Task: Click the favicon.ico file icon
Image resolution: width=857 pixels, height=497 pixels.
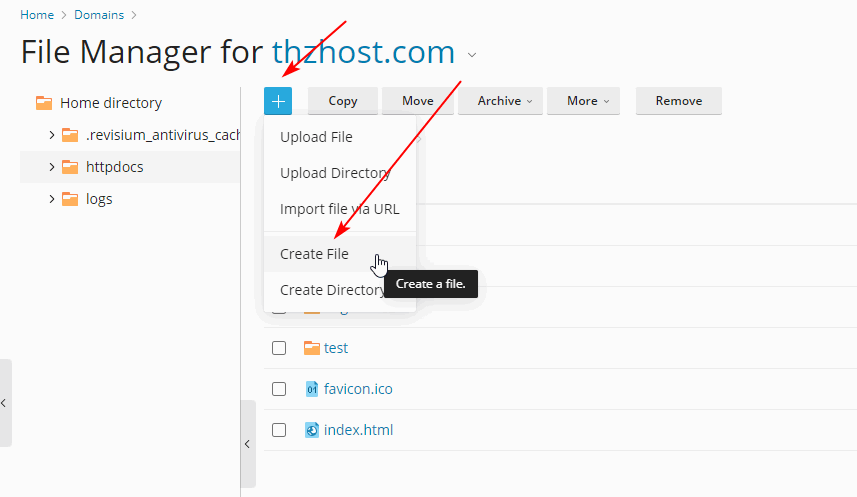Action: point(312,389)
